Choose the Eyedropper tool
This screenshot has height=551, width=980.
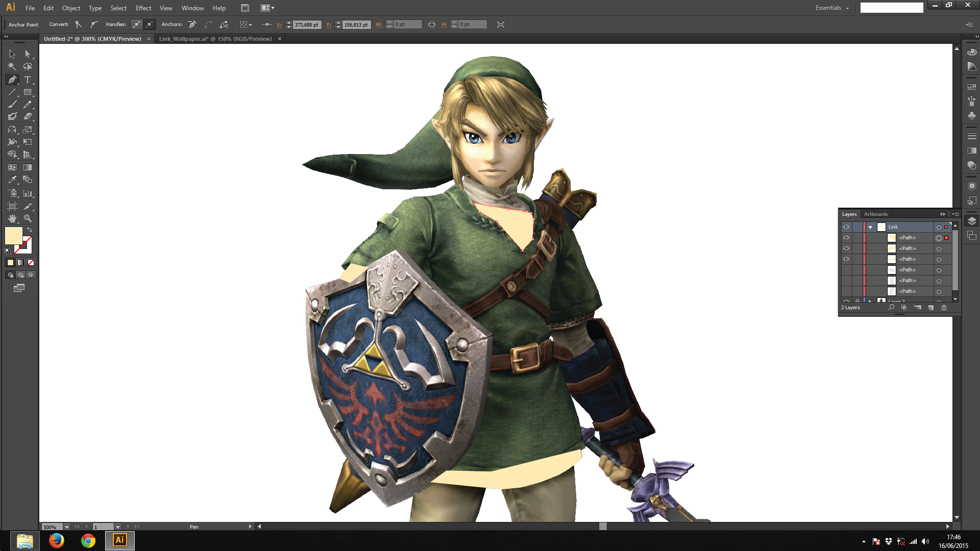click(x=12, y=180)
